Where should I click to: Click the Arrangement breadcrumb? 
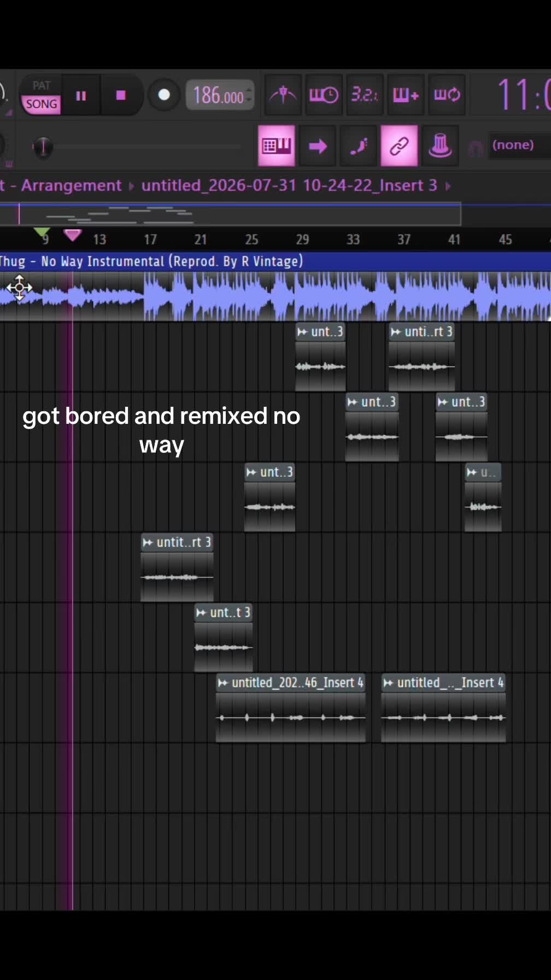coord(71,185)
